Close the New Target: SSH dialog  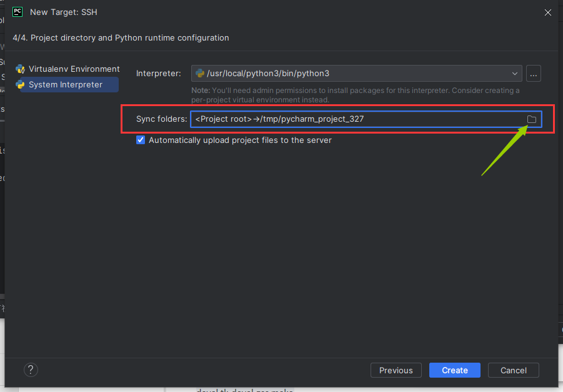point(548,12)
